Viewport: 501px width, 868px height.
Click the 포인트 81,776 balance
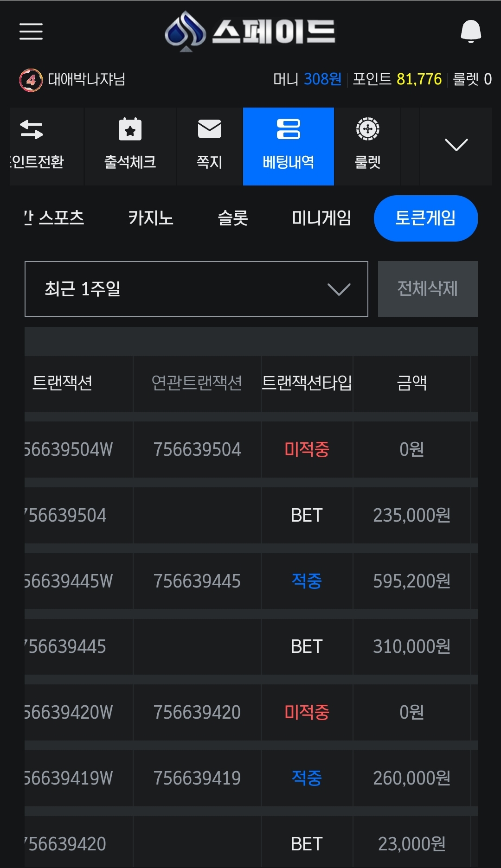[397, 79]
